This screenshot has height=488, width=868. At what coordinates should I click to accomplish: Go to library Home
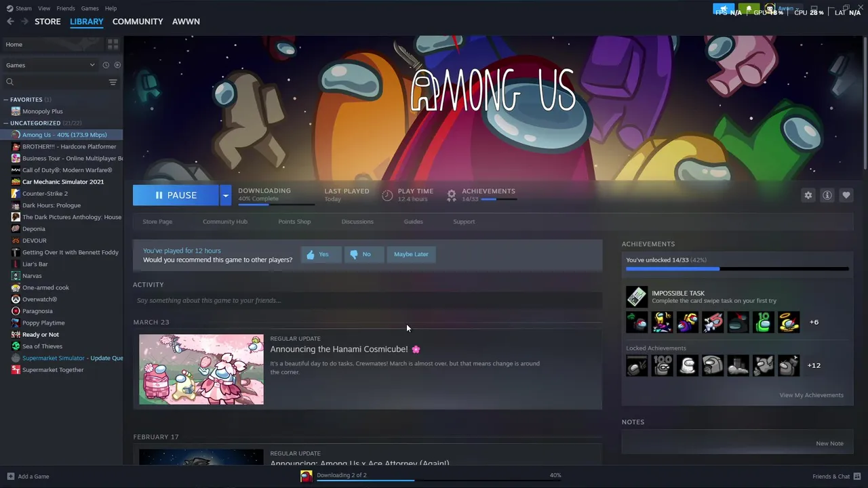point(52,44)
